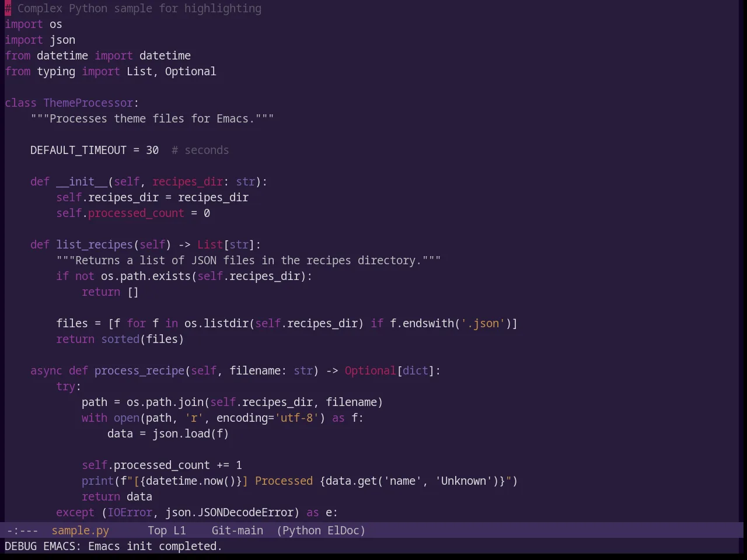Click the "except (IOError, json.JSONDecodeError) as e:" line
Viewport: 747px width, 560px height.
pos(197,512)
